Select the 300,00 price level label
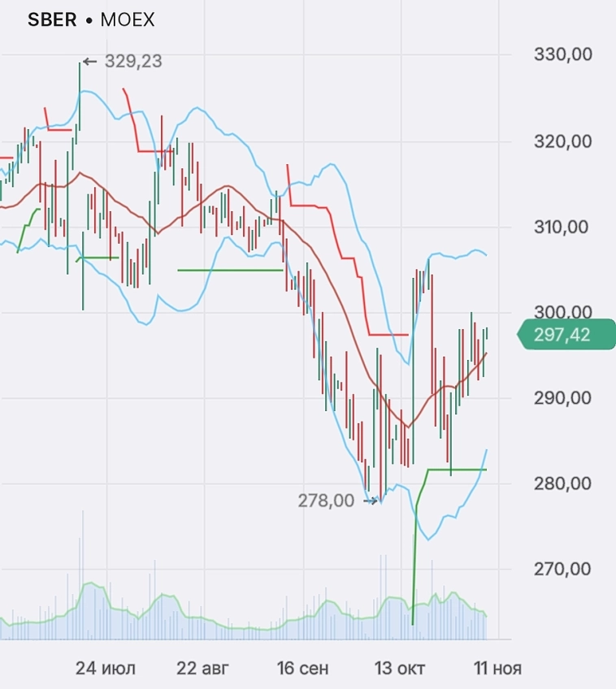 (x=562, y=312)
